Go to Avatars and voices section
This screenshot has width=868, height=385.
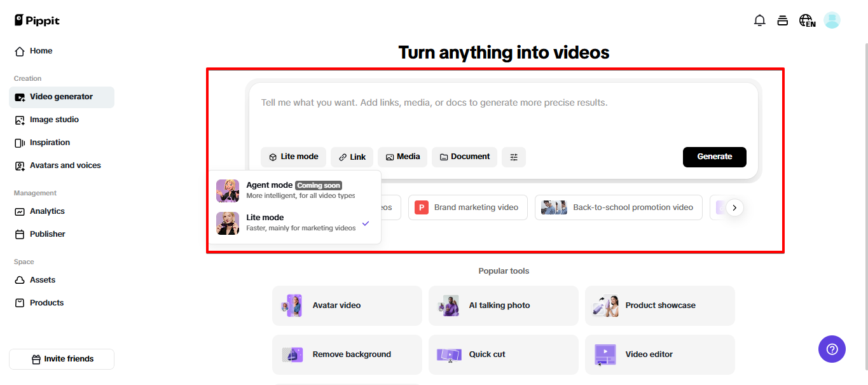65,165
